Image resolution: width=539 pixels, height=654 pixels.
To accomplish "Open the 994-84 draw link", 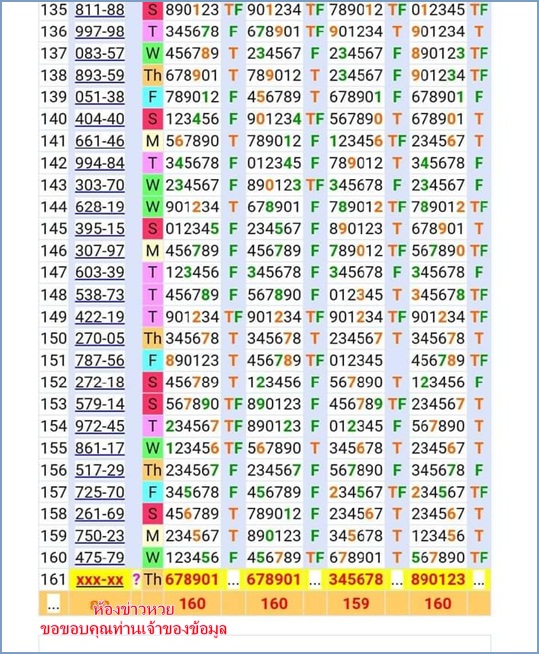I will 100,163.
